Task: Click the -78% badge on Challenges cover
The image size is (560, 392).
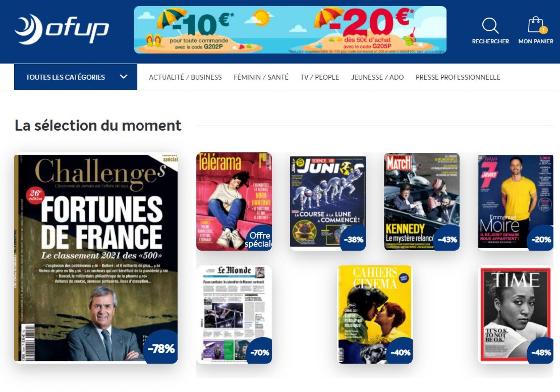Action: (161, 348)
